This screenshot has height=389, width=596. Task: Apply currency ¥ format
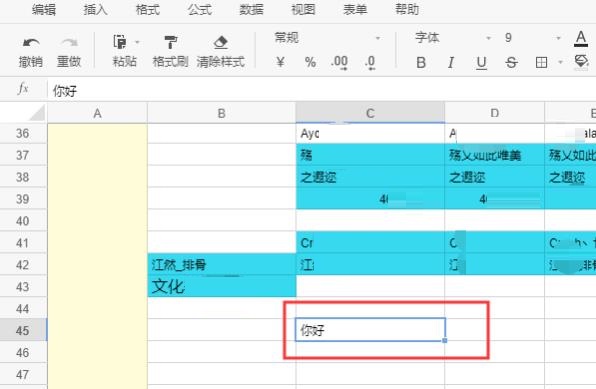280,62
